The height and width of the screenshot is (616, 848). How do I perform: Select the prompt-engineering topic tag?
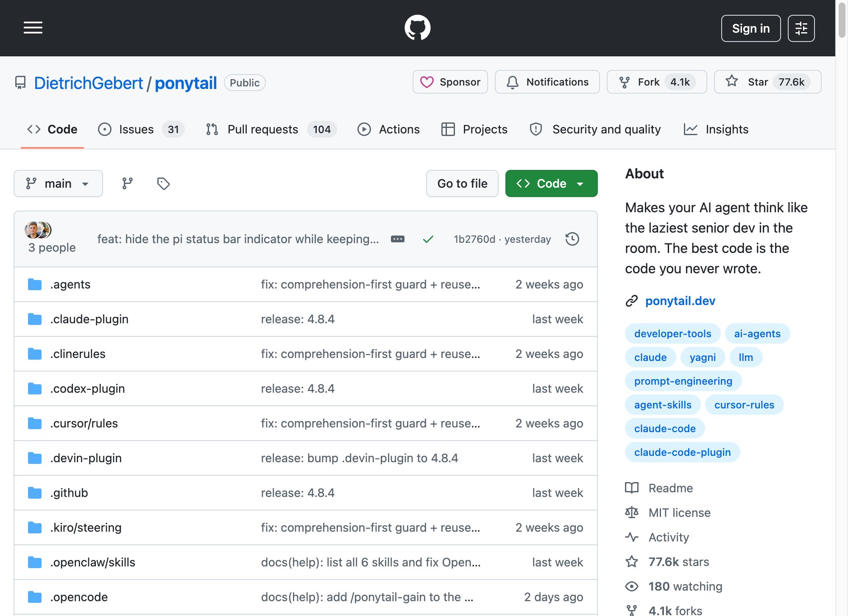click(683, 381)
